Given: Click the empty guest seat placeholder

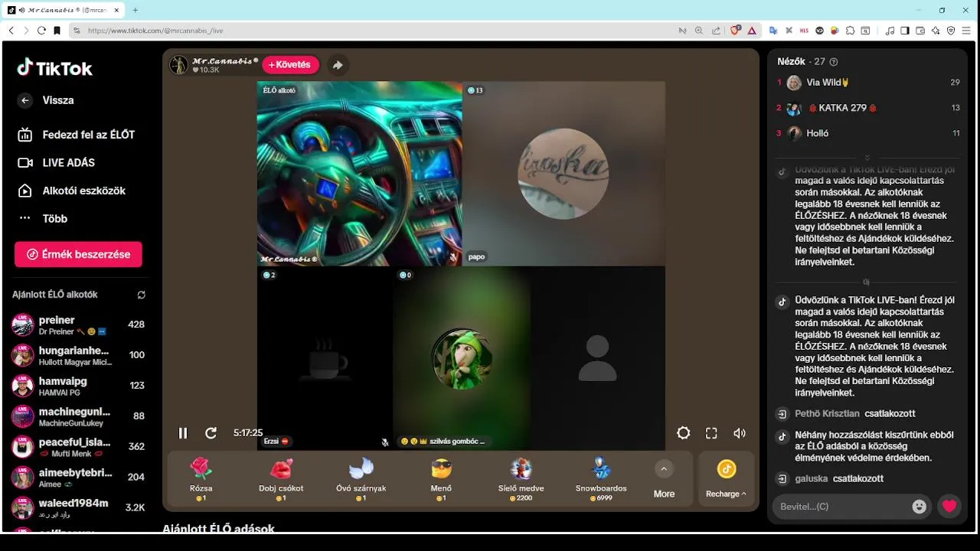Looking at the screenshot, I should click(597, 358).
